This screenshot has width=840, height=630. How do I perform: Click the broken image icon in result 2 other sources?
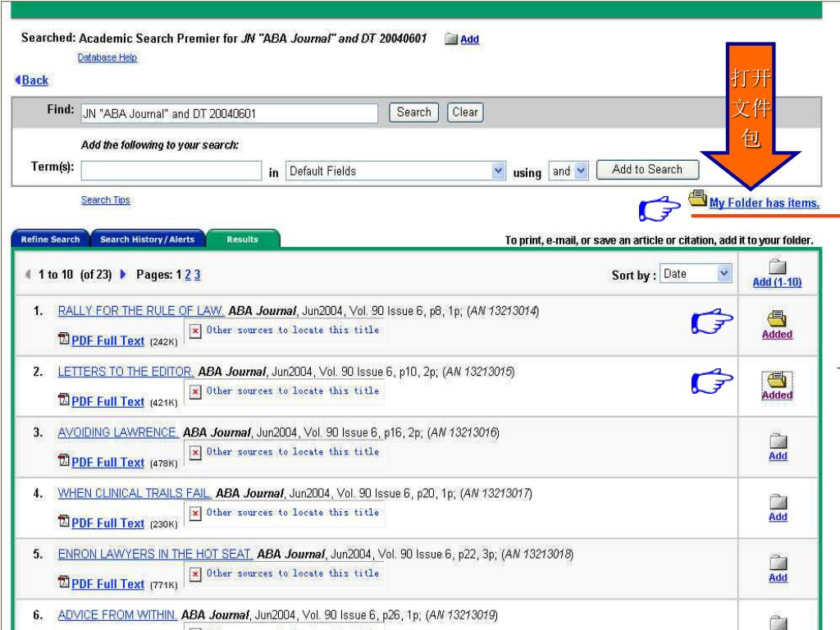[195, 391]
